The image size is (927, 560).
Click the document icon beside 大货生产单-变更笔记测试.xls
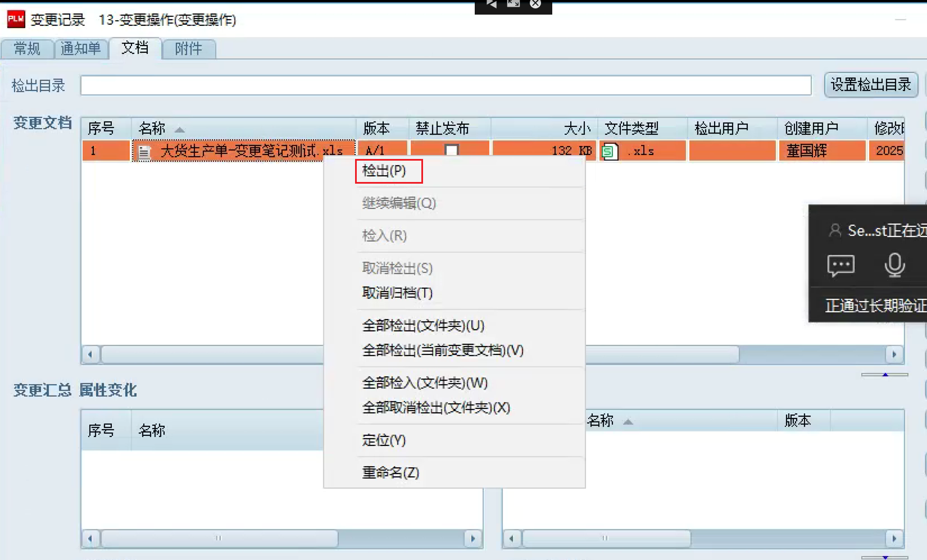coord(144,152)
